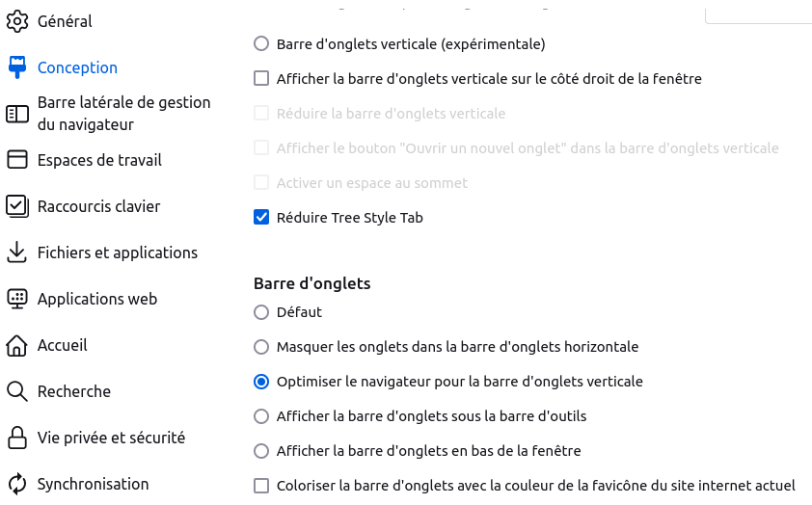Choose Masquer les onglets horizontale option

point(261,347)
